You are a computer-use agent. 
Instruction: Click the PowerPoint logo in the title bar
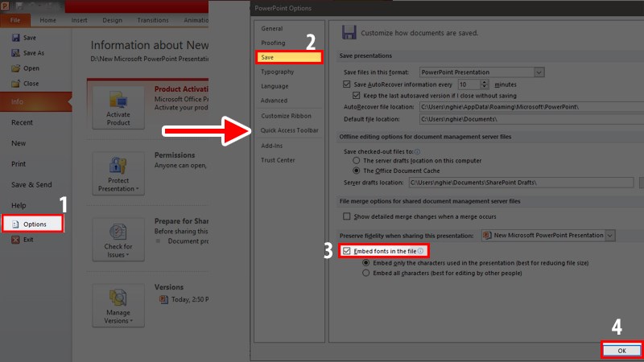(6, 6)
